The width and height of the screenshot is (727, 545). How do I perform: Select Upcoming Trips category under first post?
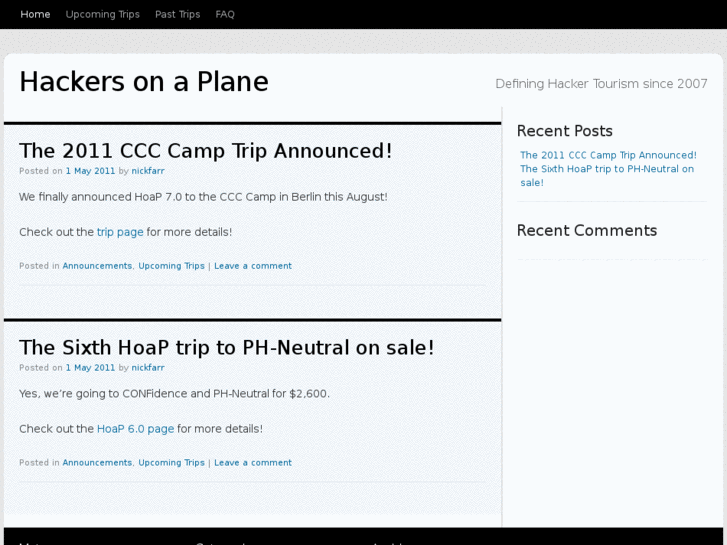click(x=171, y=266)
